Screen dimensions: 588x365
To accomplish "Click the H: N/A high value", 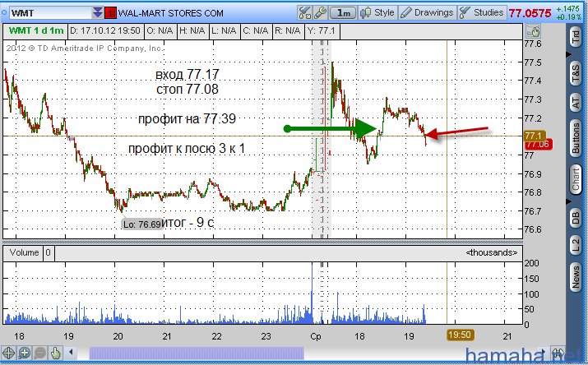I will point(192,31).
